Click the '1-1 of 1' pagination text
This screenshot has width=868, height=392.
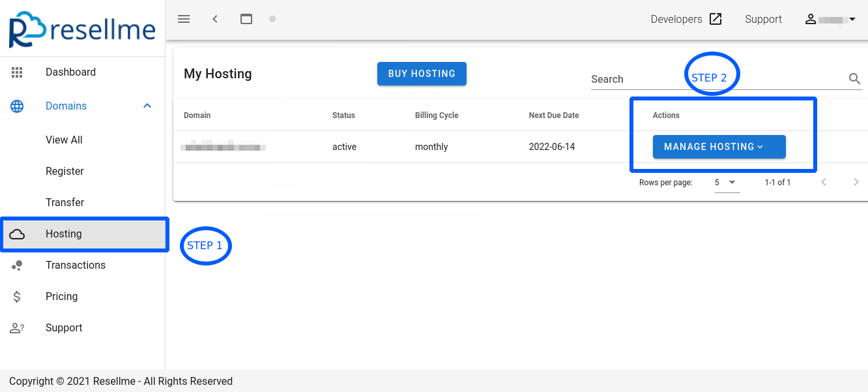pyautogui.click(x=777, y=183)
